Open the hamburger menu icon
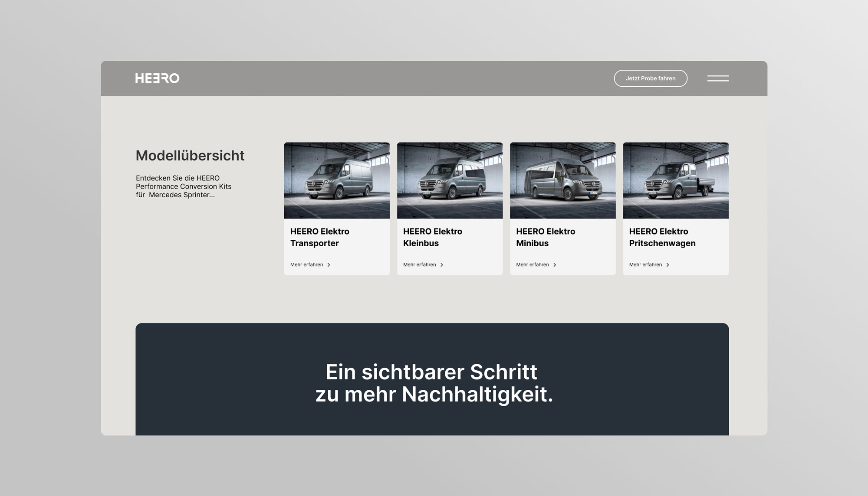This screenshot has width=868, height=496. tap(718, 78)
